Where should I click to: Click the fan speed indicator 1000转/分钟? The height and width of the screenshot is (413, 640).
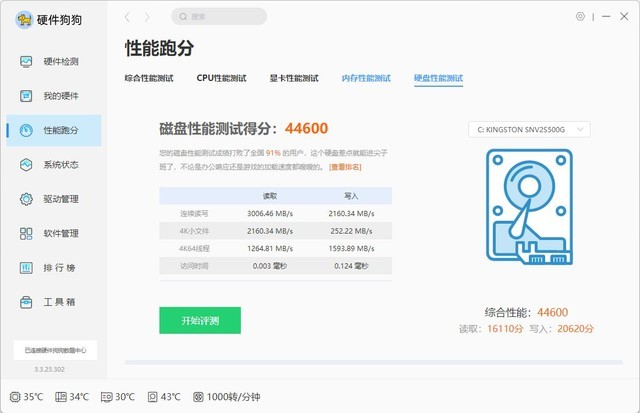[226, 397]
